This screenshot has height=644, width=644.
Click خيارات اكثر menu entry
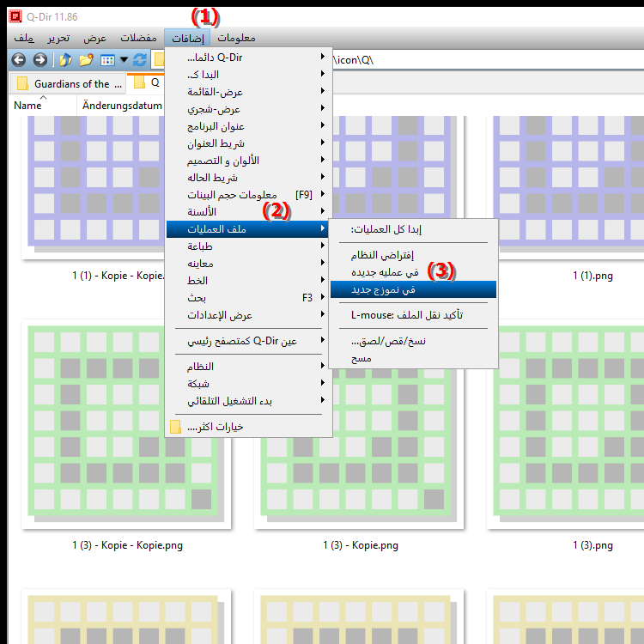(x=248, y=427)
